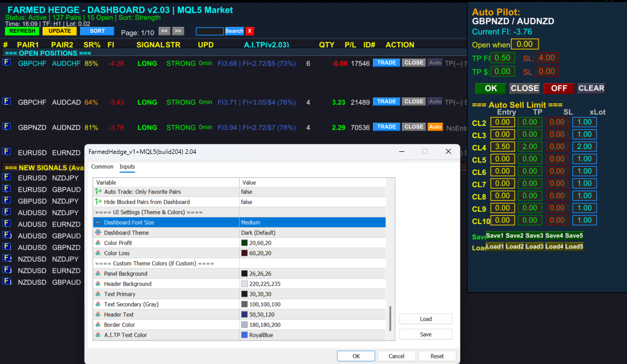Click the Color Profit parameter icon

[x=98, y=243]
